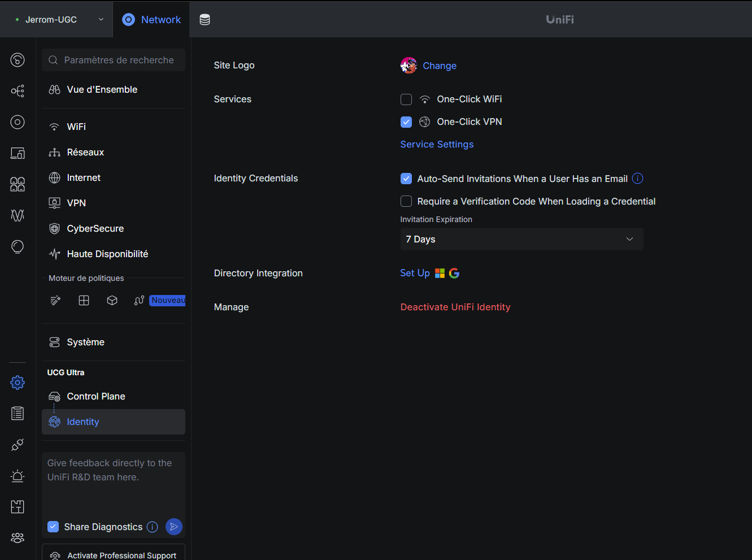Open the dashboard gauge icon in the left rail
This screenshot has height=560, width=752.
coord(18,60)
